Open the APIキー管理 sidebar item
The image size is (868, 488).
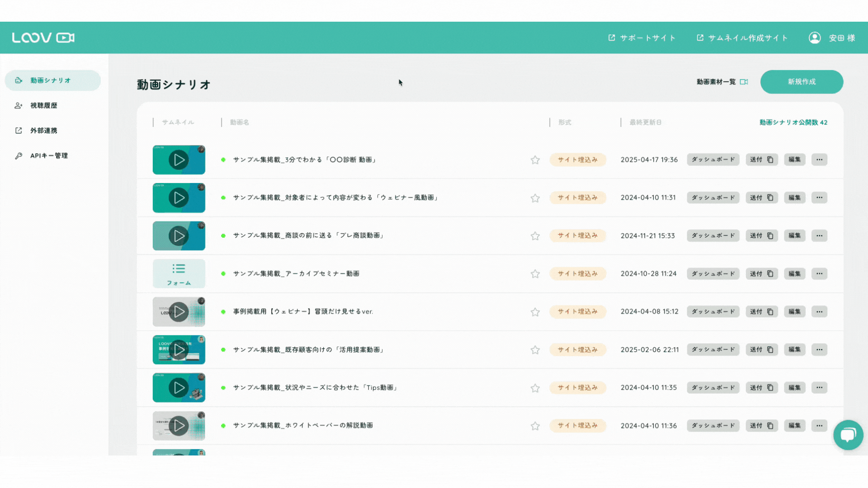[x=49, y=155]
